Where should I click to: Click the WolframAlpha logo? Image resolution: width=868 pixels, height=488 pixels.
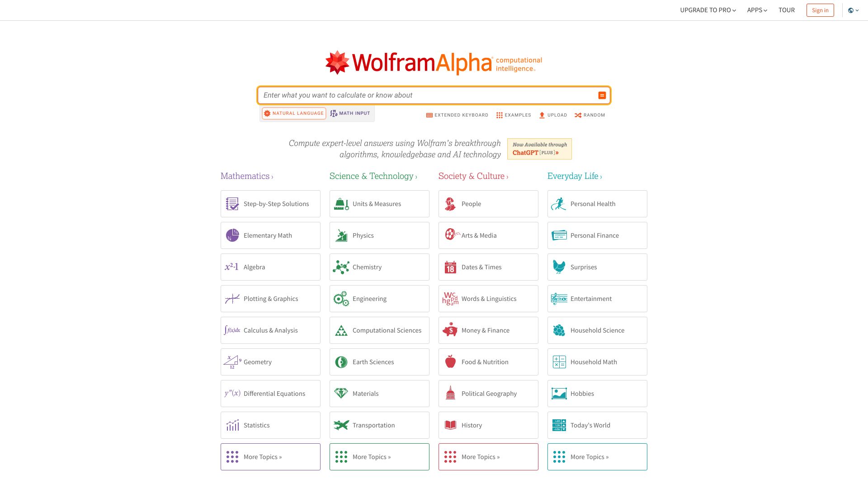433,62
